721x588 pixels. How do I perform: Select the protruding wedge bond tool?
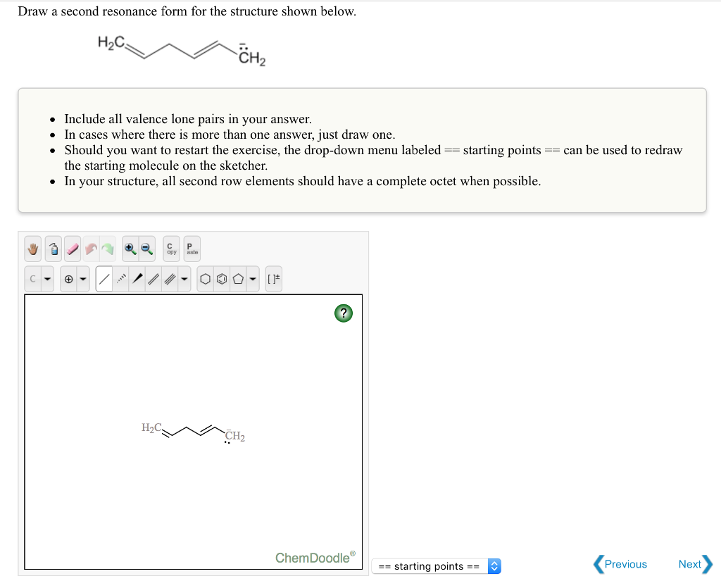[137, 279]
